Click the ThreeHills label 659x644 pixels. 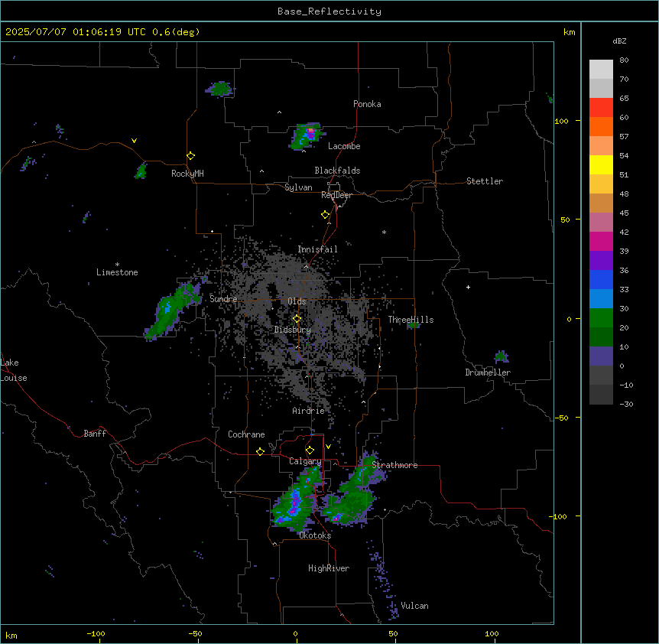pyautogui.click(x=411, y=320)
